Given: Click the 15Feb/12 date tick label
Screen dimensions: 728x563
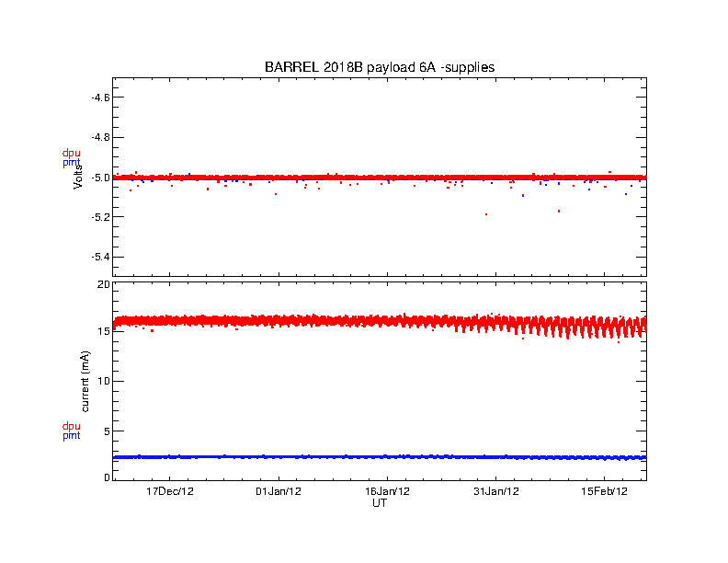Looking at the screenshot, I should coord(604,491).
